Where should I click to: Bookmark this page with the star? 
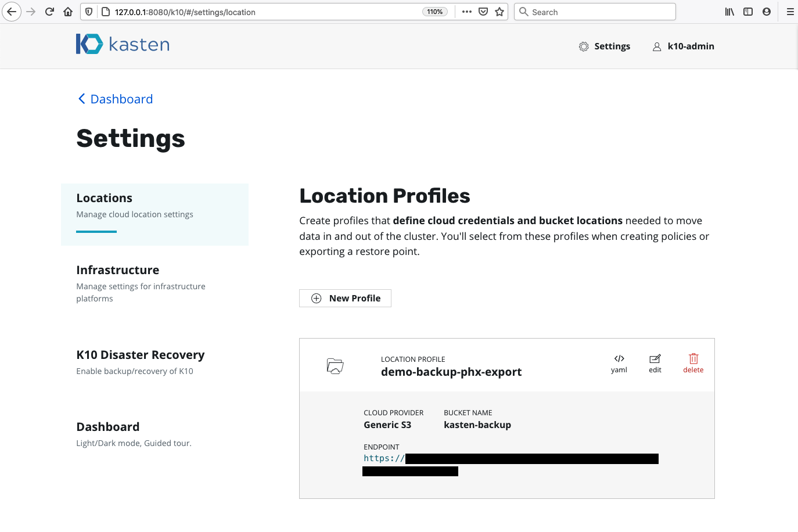[499, 12]
